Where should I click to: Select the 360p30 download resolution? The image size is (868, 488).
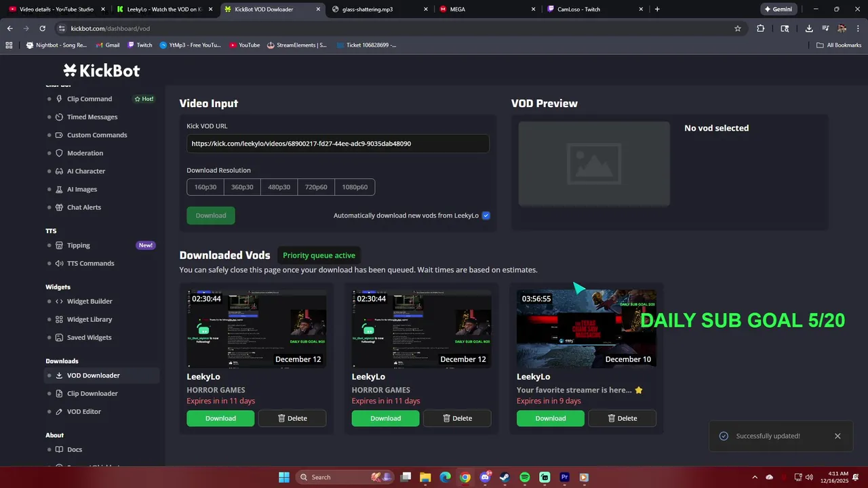point(242,187)
